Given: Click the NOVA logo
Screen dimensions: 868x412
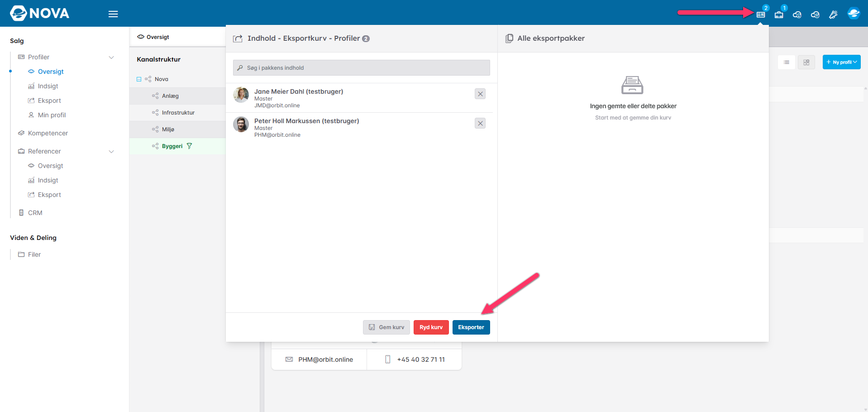Looking at the screenshot, I should [x=40, y=13].
